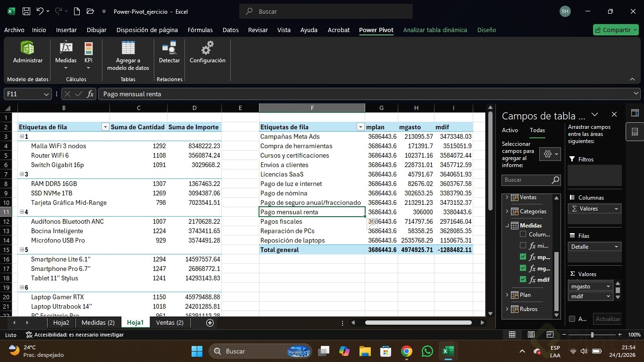Screen dimensions: 644x362
Task: Collapse group 3 in pivot table
Action: click(x=21, y=174)
